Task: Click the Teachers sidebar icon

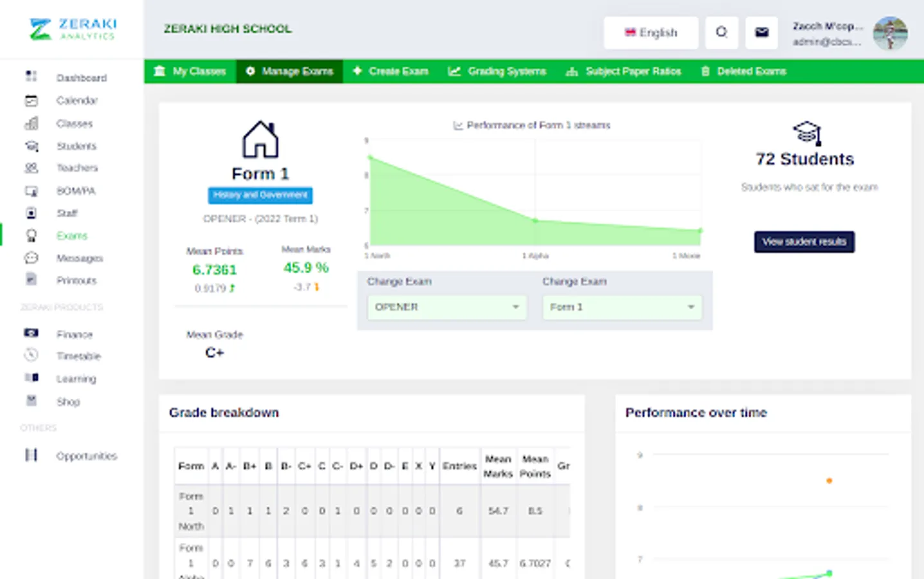Action: pyautogui.click(x=31, y=168)
